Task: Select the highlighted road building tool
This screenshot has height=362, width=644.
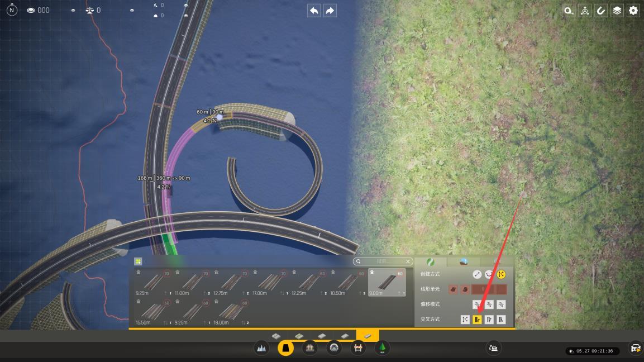Action: click(285, 349)
